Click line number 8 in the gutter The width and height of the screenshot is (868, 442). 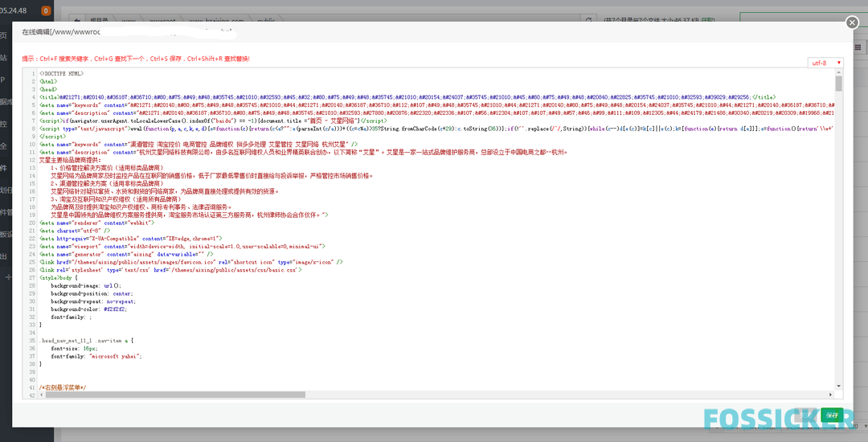(33, 129)
